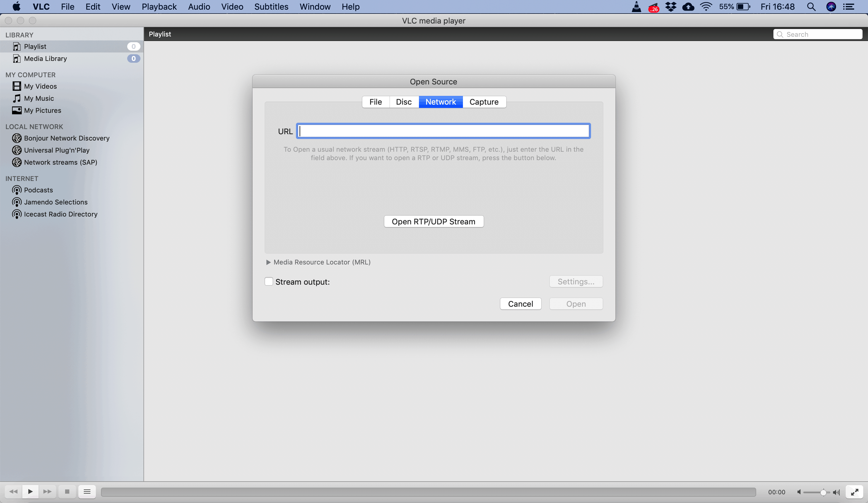The width and height of the screenshot is (868, 503).
Task: Switch to the Disc tab
Action: 403,102
